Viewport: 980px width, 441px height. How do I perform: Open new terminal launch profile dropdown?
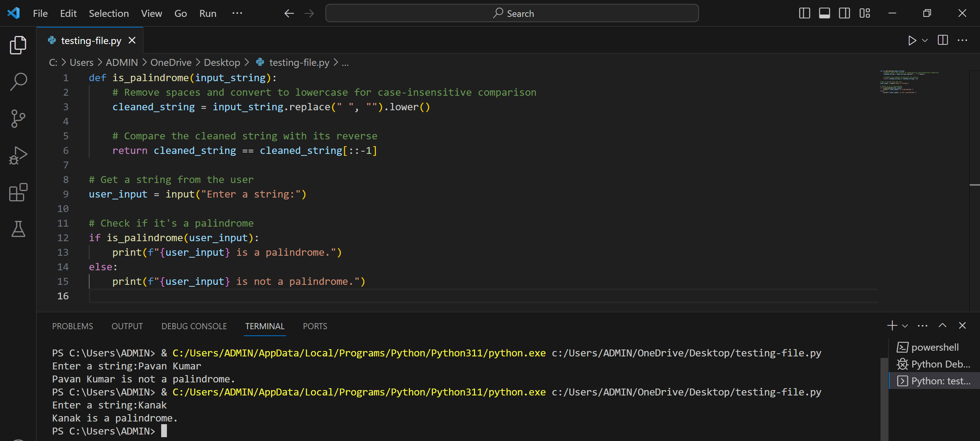click(x=905, y=326)
